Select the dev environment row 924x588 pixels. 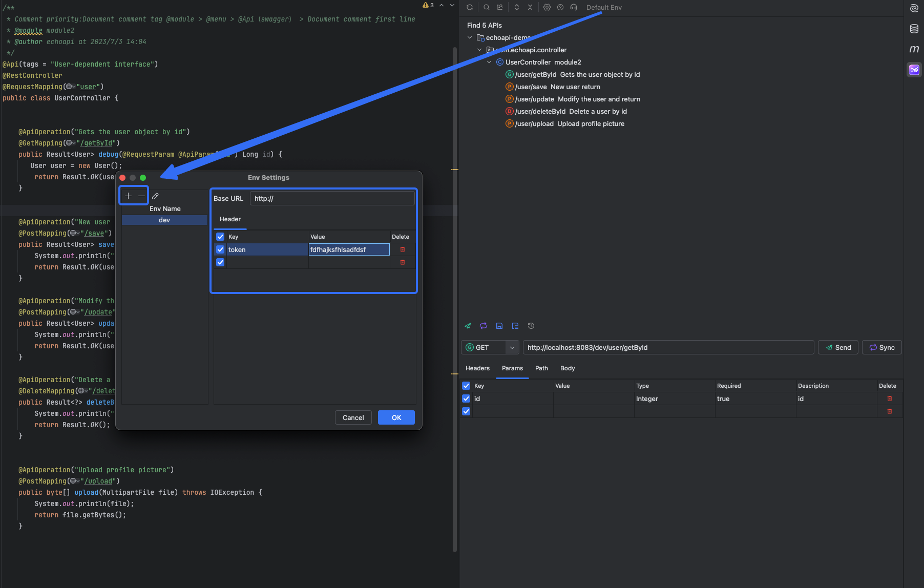point(164,220)
